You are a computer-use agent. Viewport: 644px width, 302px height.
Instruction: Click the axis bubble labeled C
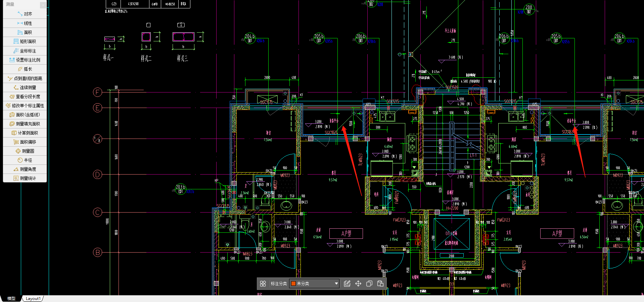97,212
